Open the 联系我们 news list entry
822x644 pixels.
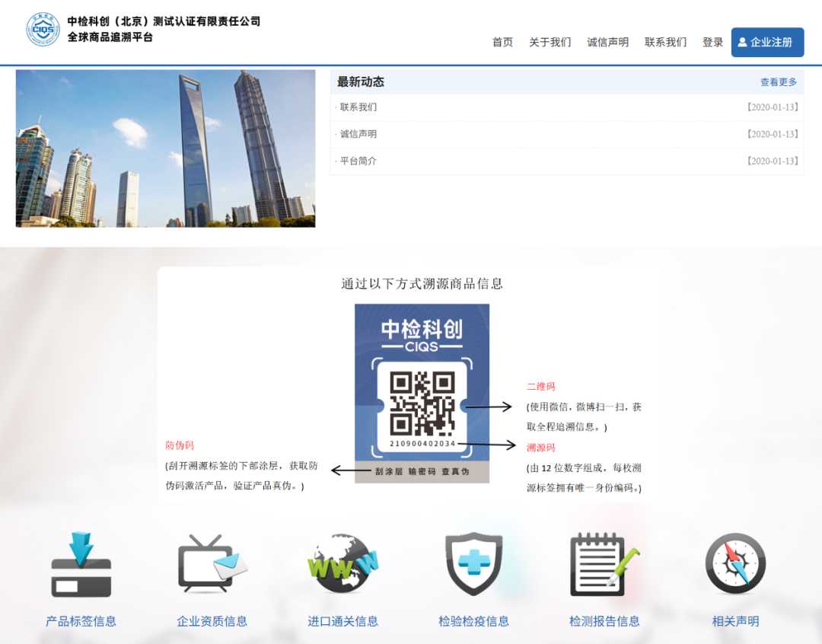click(358, 107)
